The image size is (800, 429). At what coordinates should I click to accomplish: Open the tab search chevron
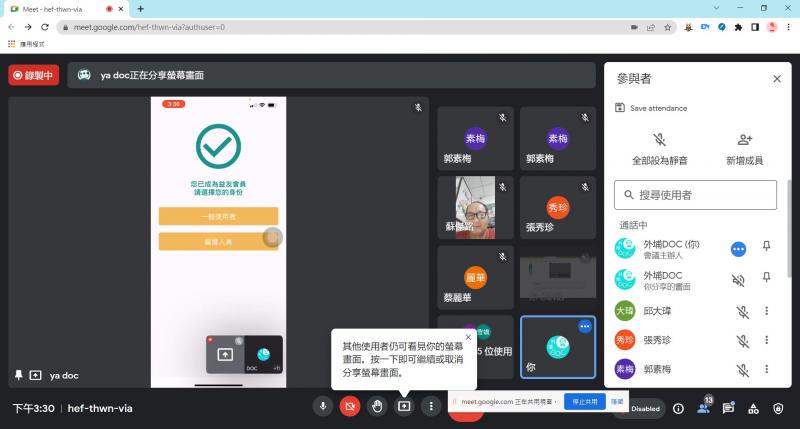716,8
